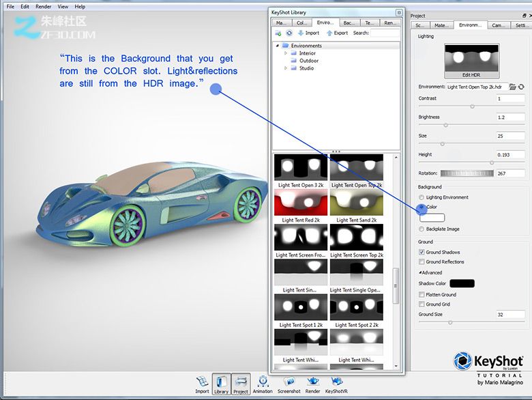Switch to Library Bac... backplates tab

click(x=349, y=23)
